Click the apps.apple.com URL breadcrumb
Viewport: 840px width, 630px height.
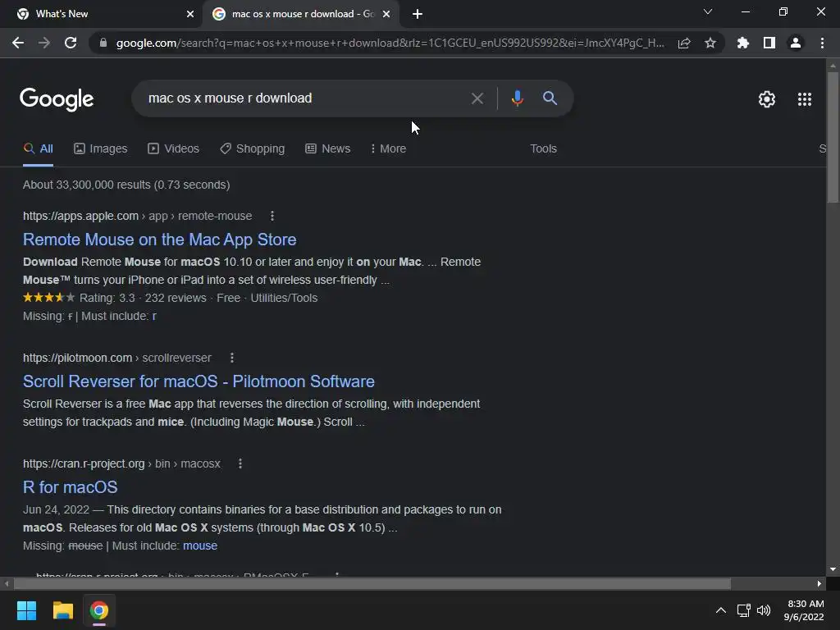click(x=137, y=216)
